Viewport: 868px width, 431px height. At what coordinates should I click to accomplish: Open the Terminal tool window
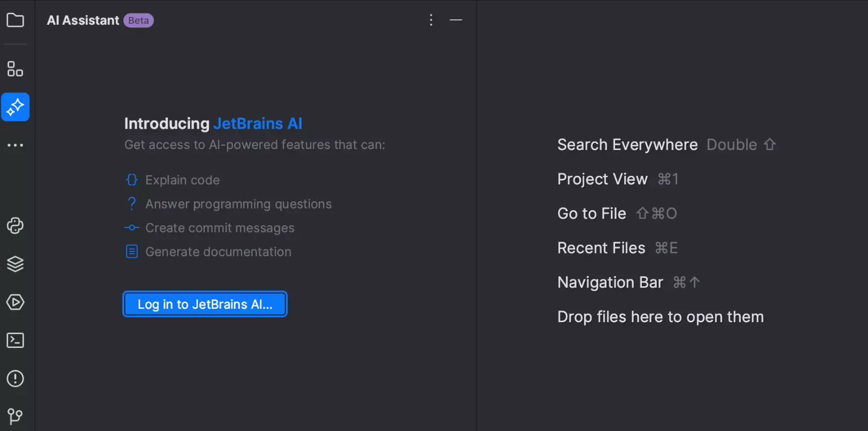point(15,340)
